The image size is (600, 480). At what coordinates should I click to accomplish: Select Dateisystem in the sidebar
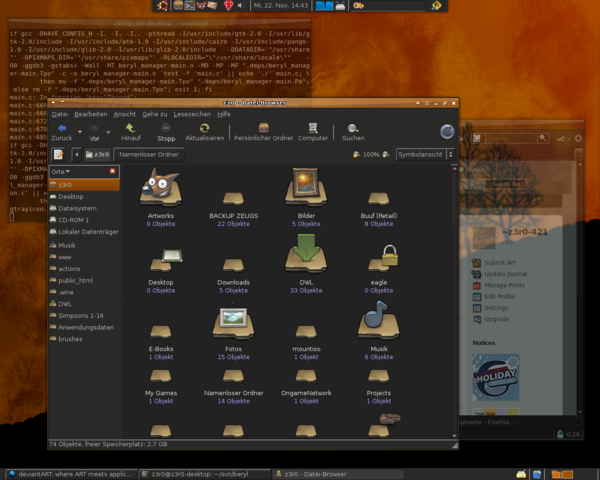coord(84,208)
